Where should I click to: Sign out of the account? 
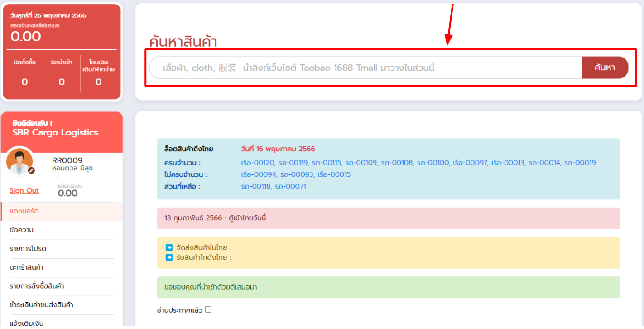[24, 190]
